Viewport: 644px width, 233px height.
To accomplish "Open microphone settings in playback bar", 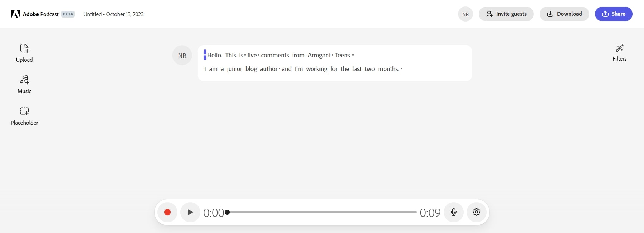I will click(x=454, y=212).
